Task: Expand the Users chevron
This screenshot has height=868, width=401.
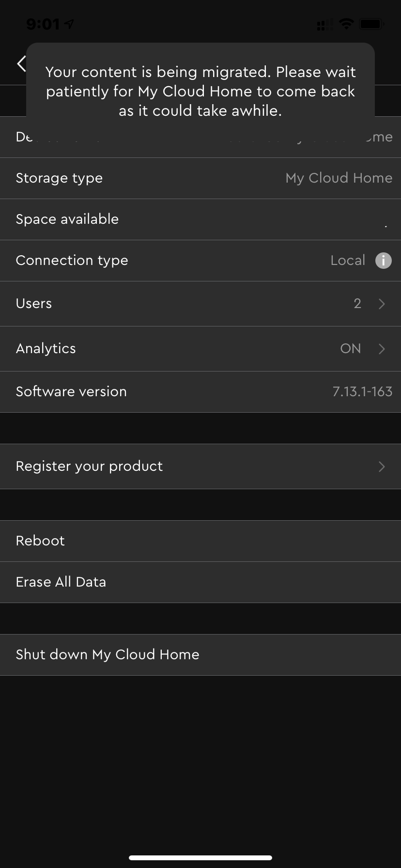Action: (382, 304)
